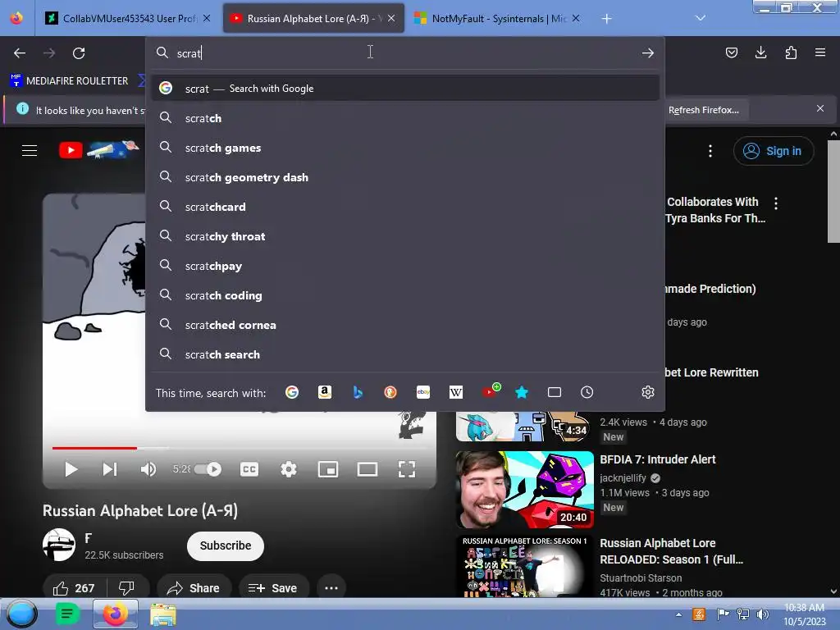Screen dimensions: 840x630
Task: Open MEDIAFIRE ROULETTER bookmark
Action: coord(69,81)
